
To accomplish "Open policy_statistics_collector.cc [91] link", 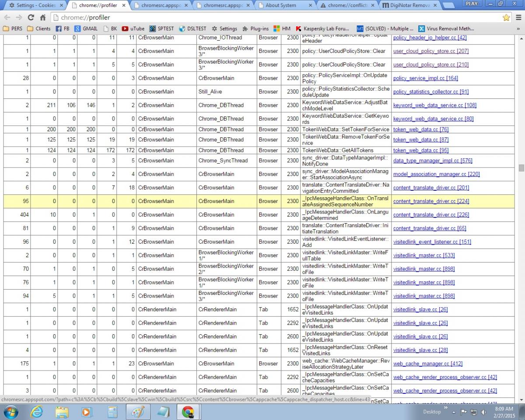I will [431, 92].
